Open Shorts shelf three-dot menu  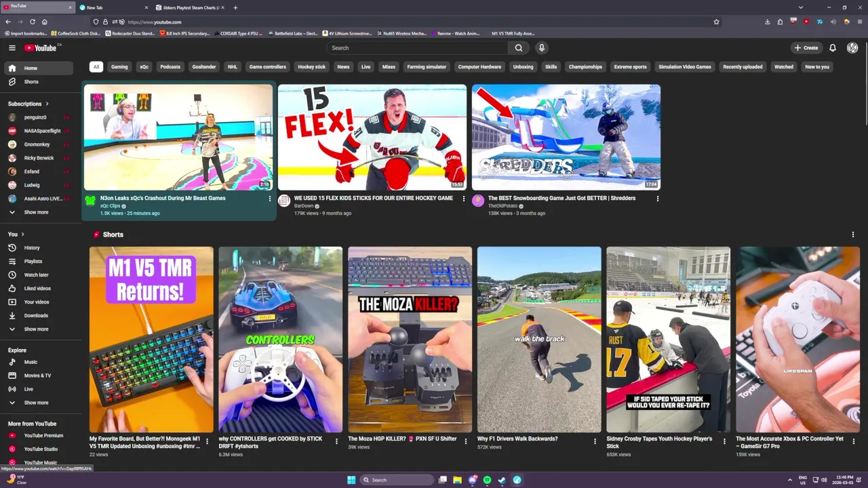click(x=853, y=235)
